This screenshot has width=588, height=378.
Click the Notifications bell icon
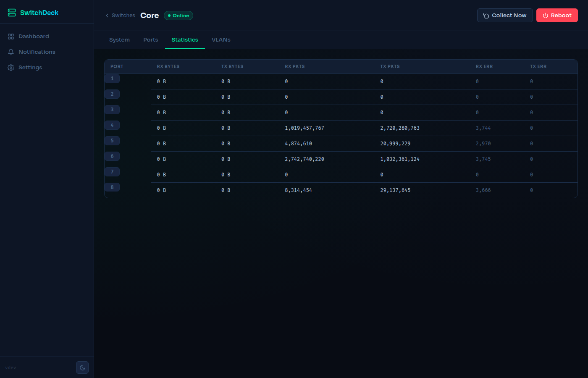click(11, 52)
